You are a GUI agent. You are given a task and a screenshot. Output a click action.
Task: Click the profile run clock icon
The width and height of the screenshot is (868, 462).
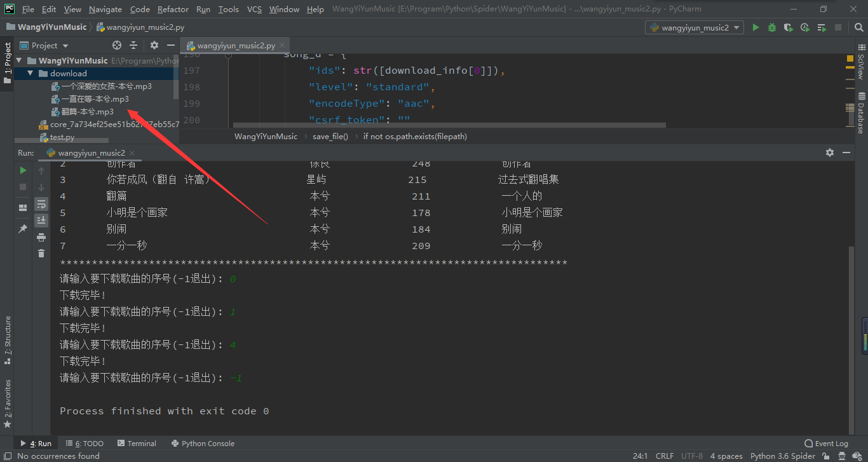805,27
